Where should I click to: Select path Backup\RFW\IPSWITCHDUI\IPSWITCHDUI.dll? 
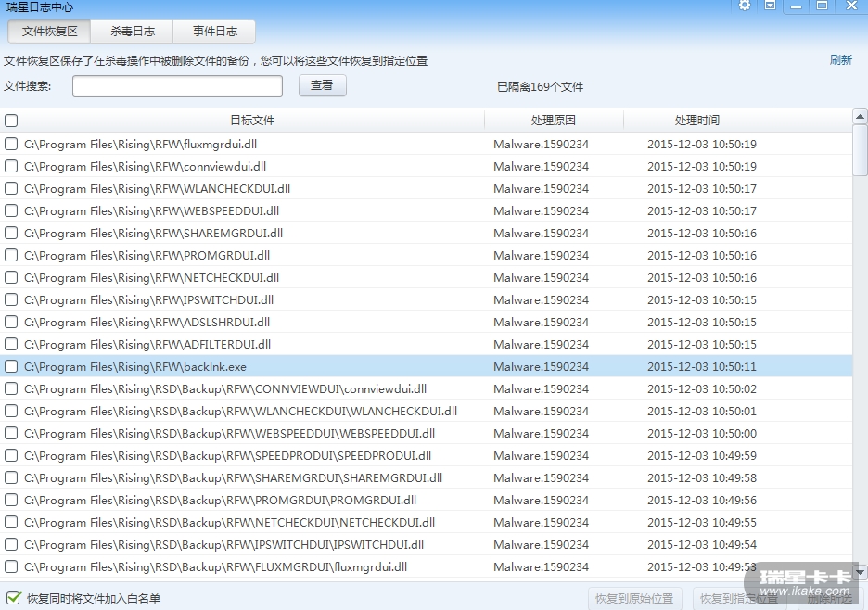click(224, 545)
